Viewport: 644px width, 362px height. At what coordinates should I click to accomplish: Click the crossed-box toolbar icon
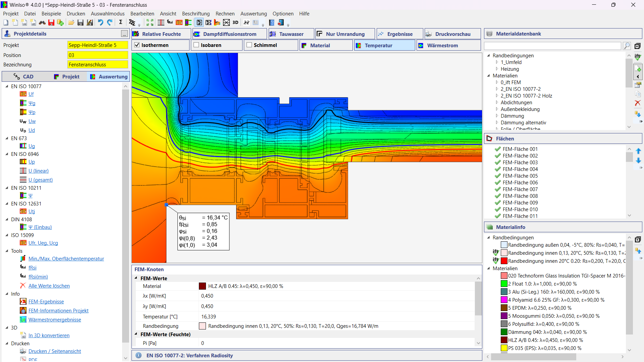pyautogui.click(x=226, y=22)
